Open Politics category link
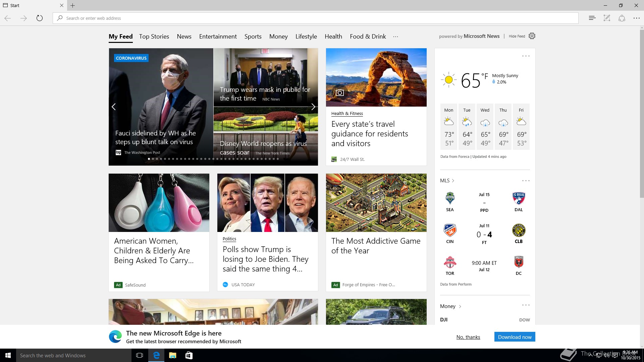This screenshot has height=362, width=644. tap(229, 239)
